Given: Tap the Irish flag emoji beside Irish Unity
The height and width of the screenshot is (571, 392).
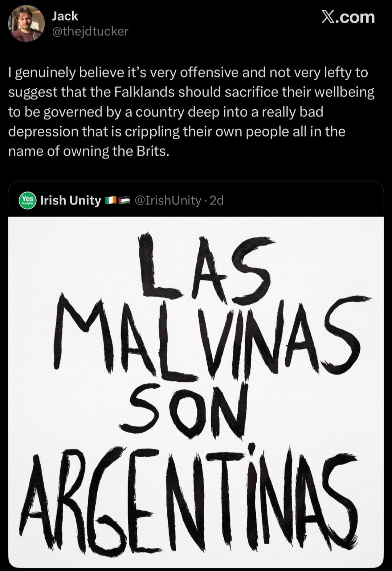Looking at the screenshot, I should click(110, 200).
